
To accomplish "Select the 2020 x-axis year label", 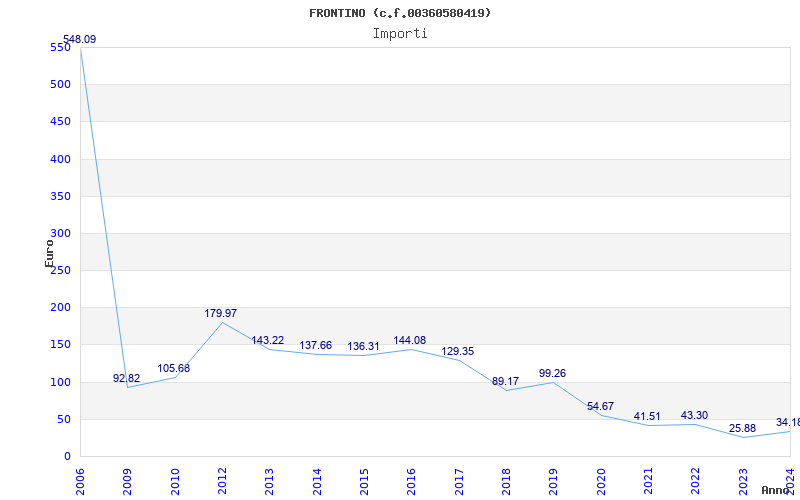I will coord(601,482).
